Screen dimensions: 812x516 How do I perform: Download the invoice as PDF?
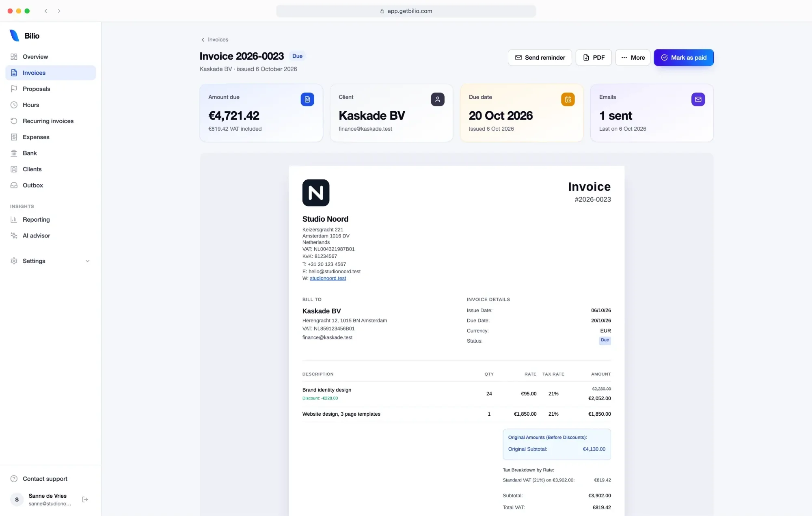click(594, 58)
